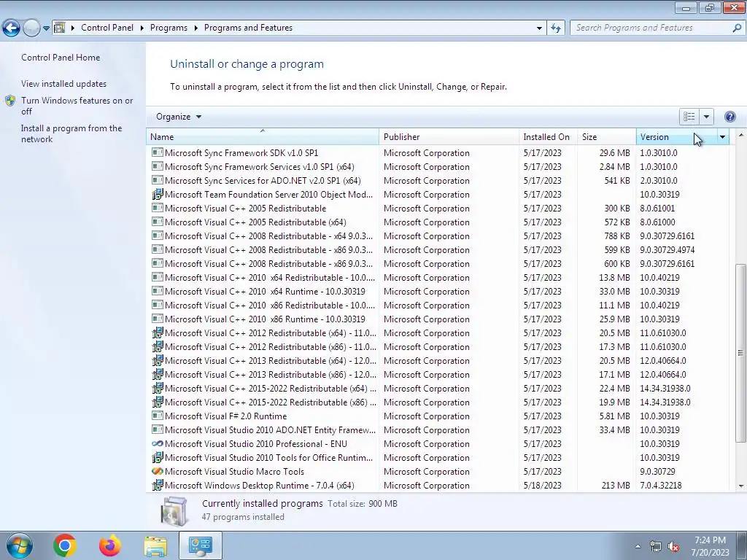Viewport: 747px width, 560px height.
Task: Open the Version column filter dropdown arrow
Action: coord(722,136)
